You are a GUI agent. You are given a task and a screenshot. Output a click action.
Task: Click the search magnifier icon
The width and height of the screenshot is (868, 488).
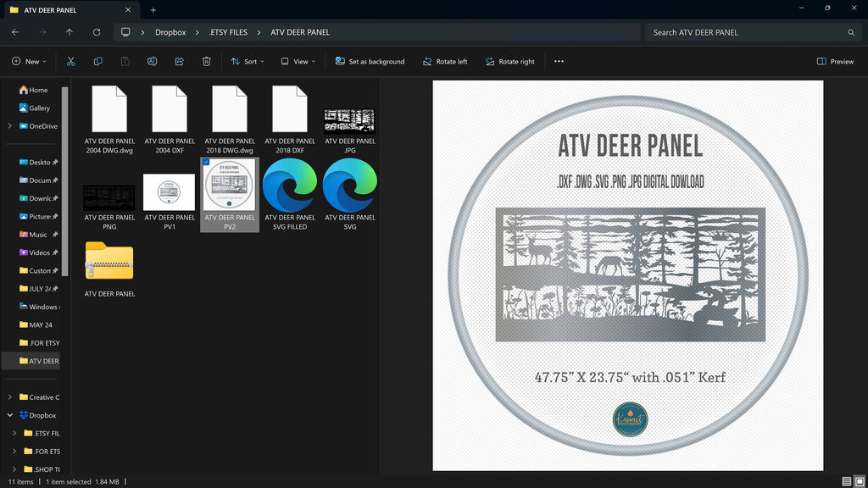(x=851, y=33)
